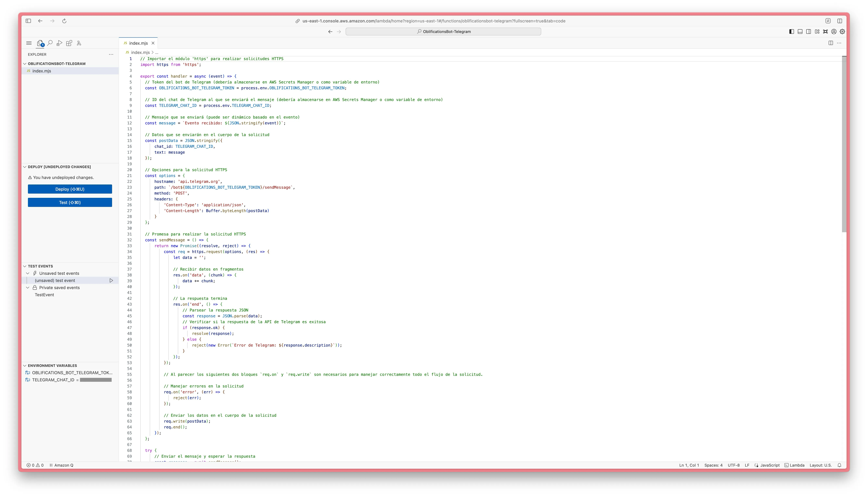Change file encoding UTF-8

click(x=734, y=465)
